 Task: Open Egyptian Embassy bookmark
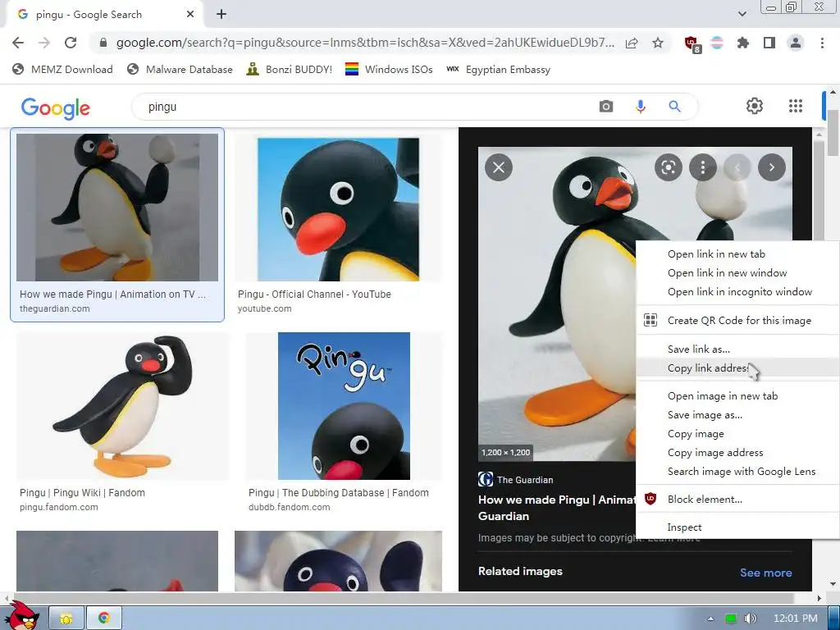498,70
